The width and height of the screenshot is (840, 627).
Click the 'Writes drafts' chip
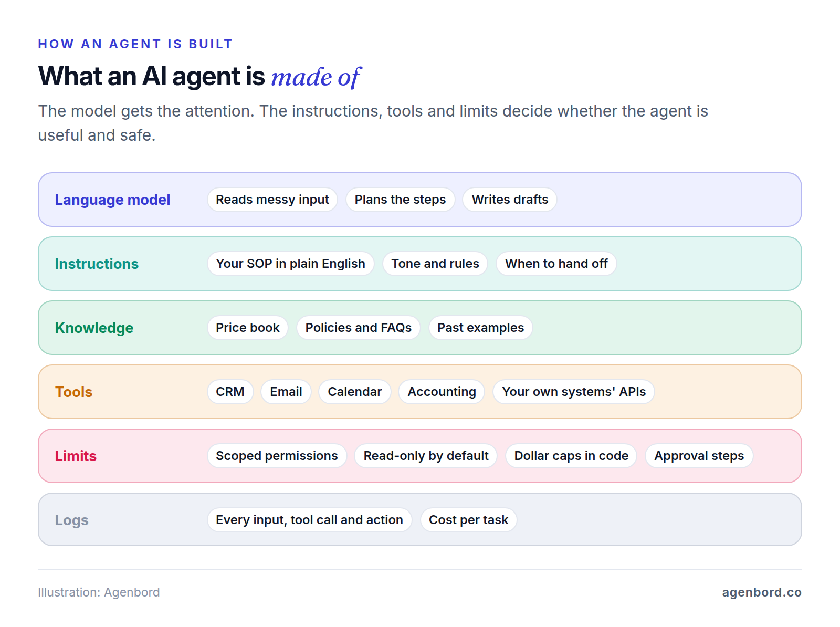(510, 200)
